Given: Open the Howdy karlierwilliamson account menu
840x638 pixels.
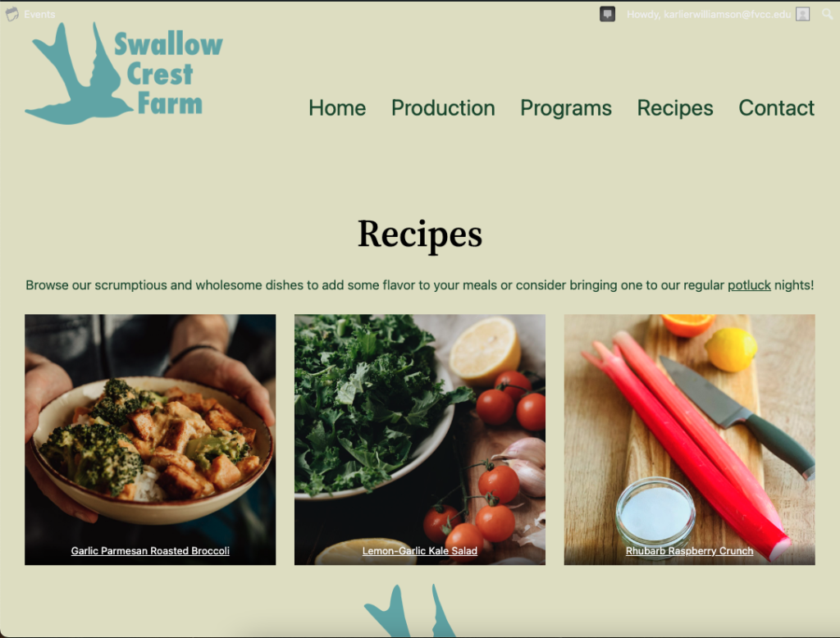Looking at the screenshot, I should coord(709,15).
